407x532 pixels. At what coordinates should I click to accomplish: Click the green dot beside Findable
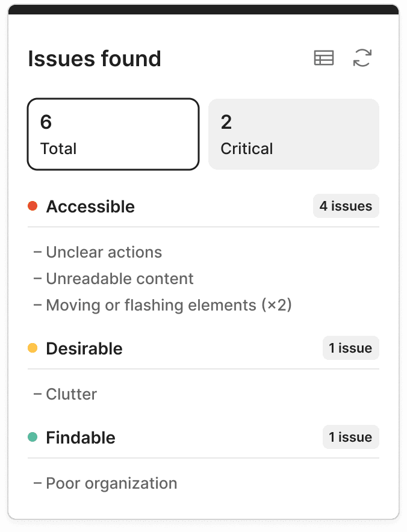tap(33, 438)
